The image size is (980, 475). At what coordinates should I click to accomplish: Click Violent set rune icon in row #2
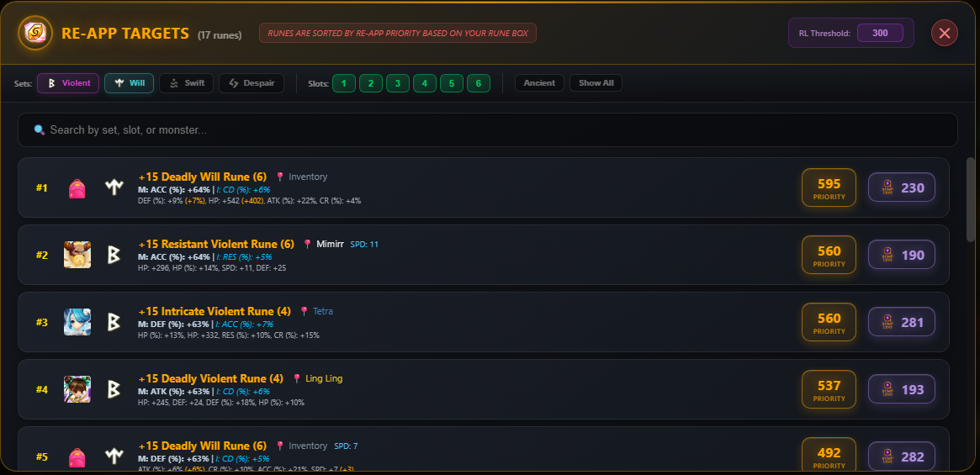(114, 255)
